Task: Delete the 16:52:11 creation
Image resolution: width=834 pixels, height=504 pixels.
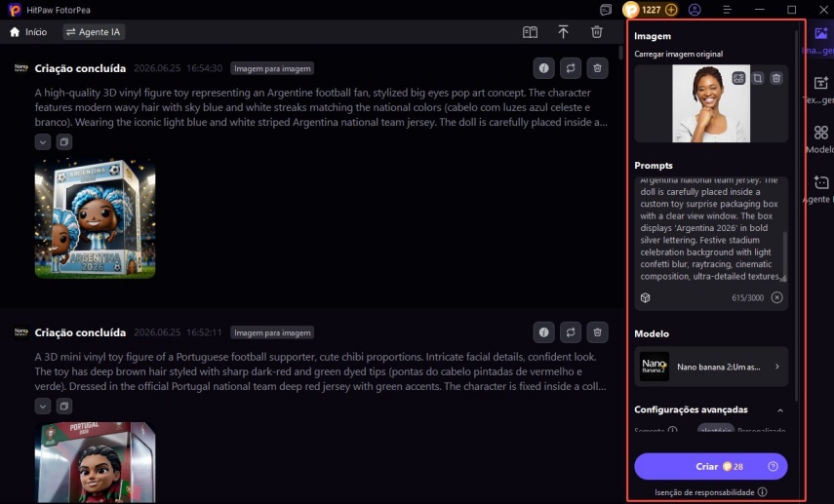Action: coord(597,332)
